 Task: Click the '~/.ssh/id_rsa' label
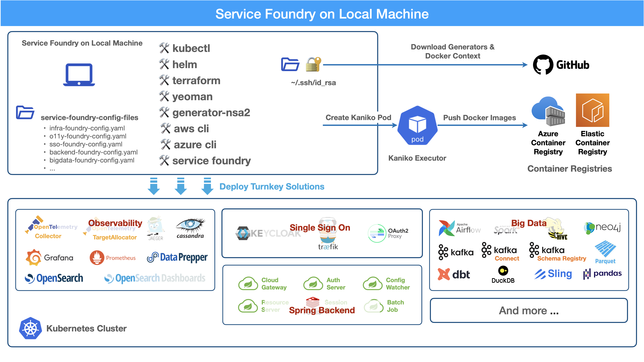coord(313,83)
